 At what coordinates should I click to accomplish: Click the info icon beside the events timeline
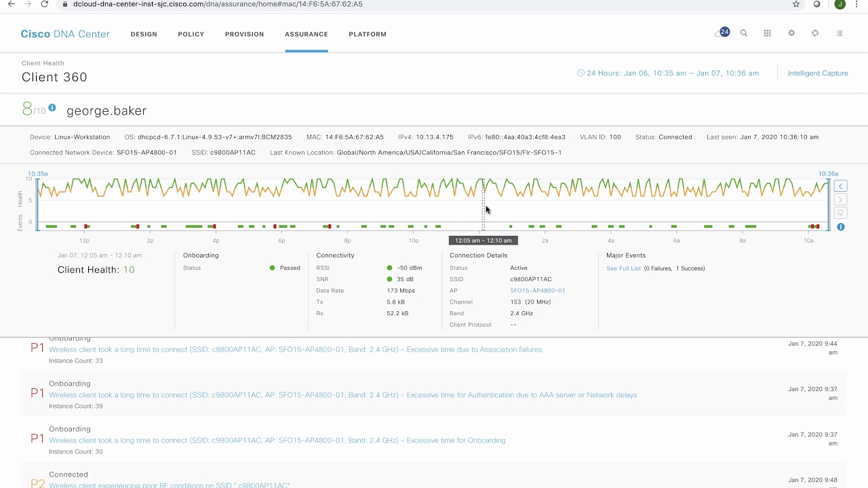click(841, 227)
